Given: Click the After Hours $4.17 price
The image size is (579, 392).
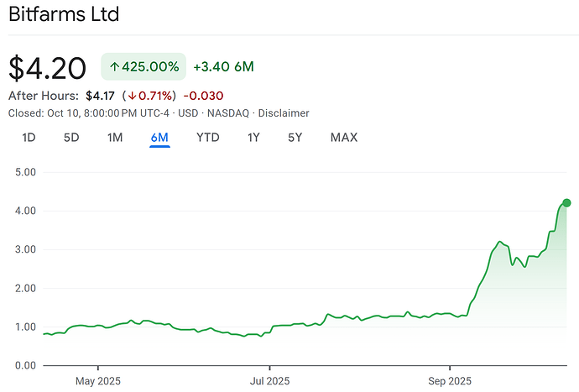Looking at the screenshot, I should [x=101, y=95].
